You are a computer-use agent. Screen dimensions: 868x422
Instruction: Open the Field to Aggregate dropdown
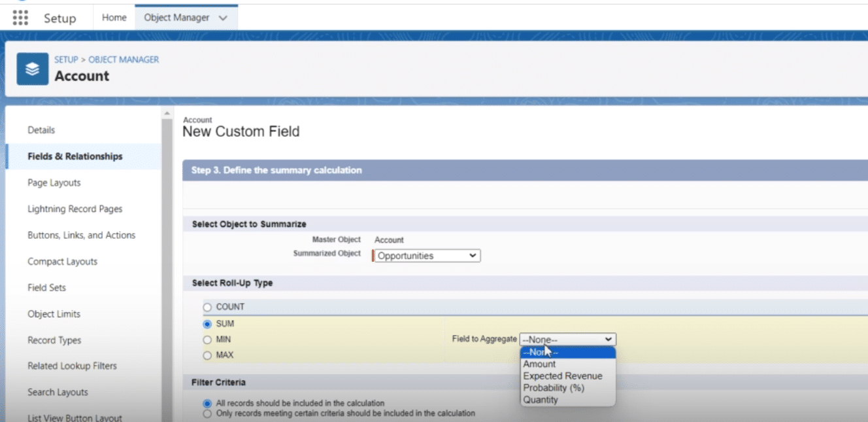pos(567,340)
